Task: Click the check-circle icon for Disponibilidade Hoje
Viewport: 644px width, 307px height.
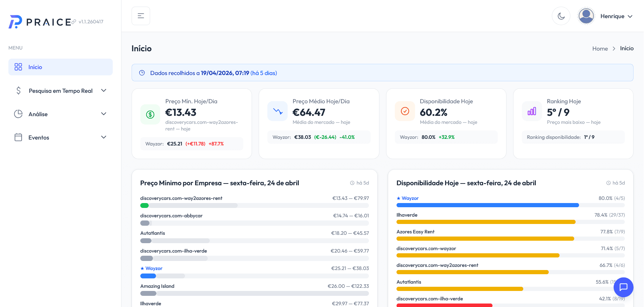Action: click(x=405, y=111)
